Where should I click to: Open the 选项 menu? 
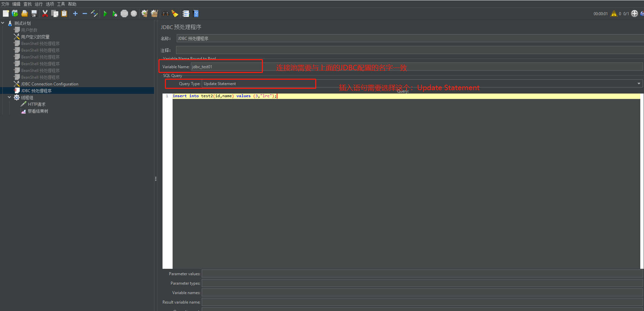coord(50,4)
